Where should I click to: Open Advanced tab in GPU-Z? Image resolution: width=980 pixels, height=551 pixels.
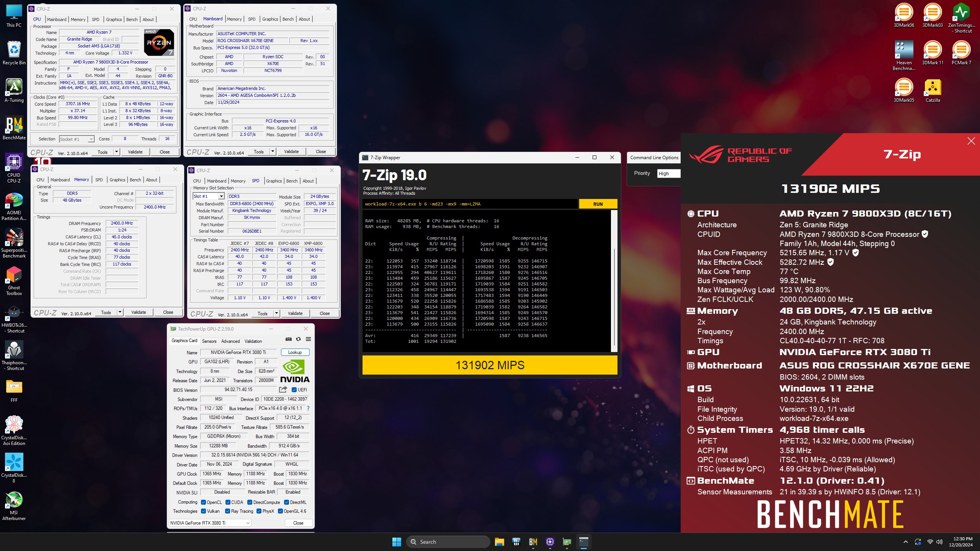pyautogui.click(x=230, y=341)
